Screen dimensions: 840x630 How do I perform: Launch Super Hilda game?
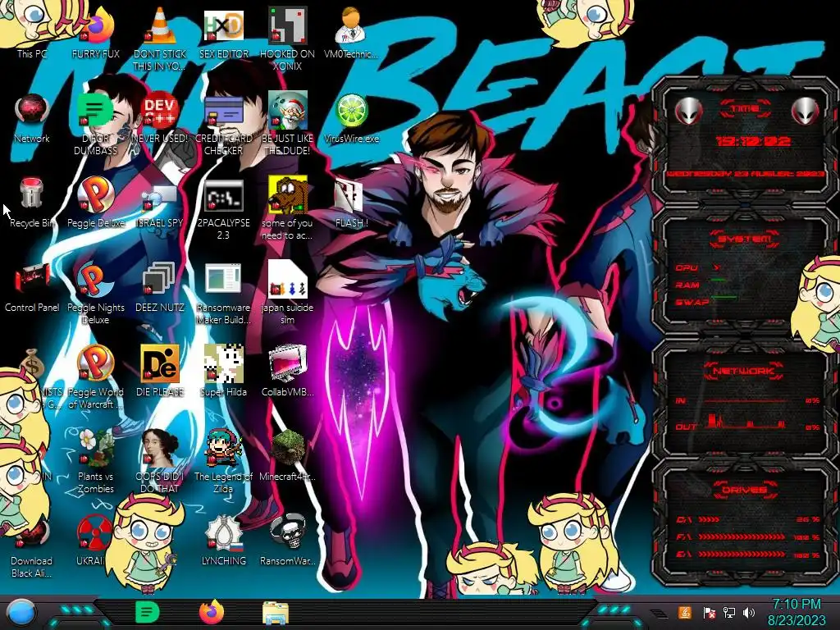point(223,371)
